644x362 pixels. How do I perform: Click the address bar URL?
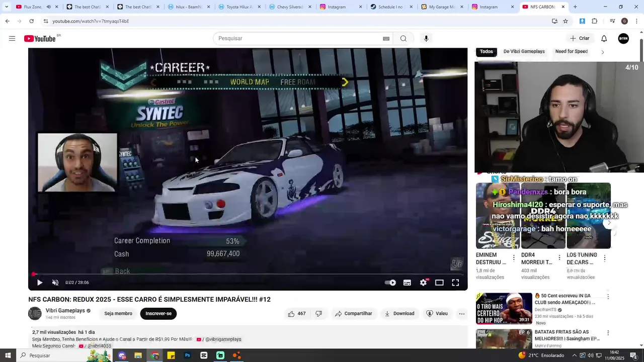[91, 21]
